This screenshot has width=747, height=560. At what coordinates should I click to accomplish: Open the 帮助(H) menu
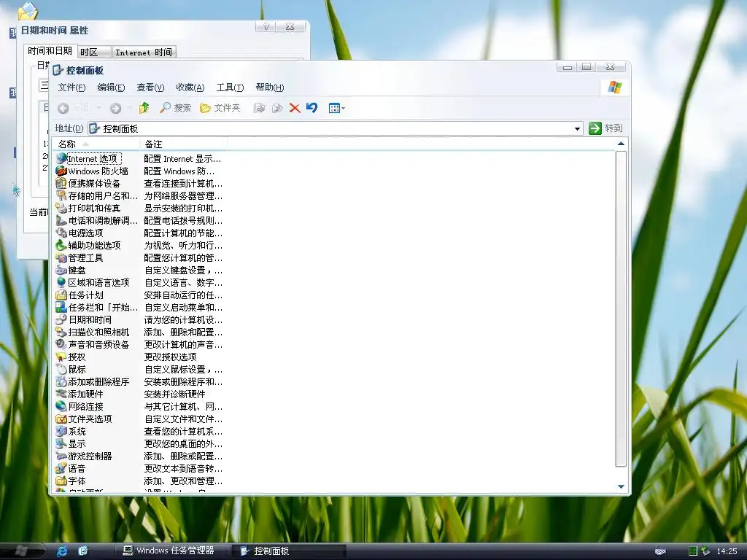pos(270,87)
